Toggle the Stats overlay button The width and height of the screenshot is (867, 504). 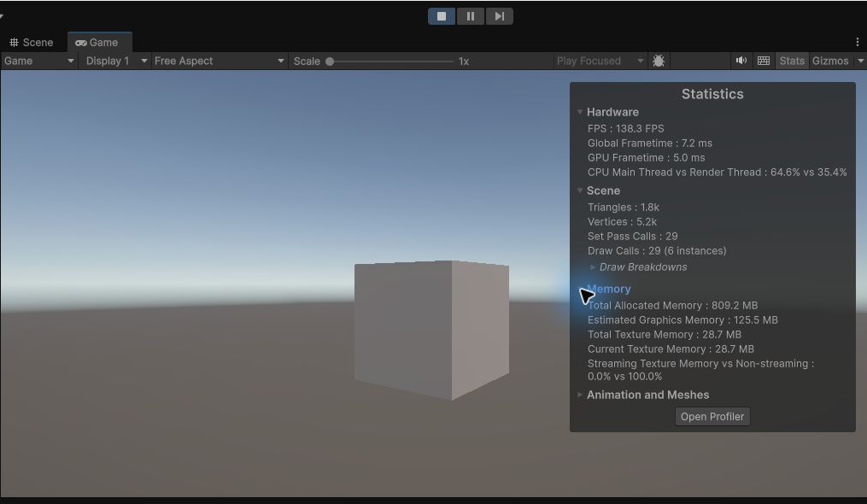tap(792, 61)
